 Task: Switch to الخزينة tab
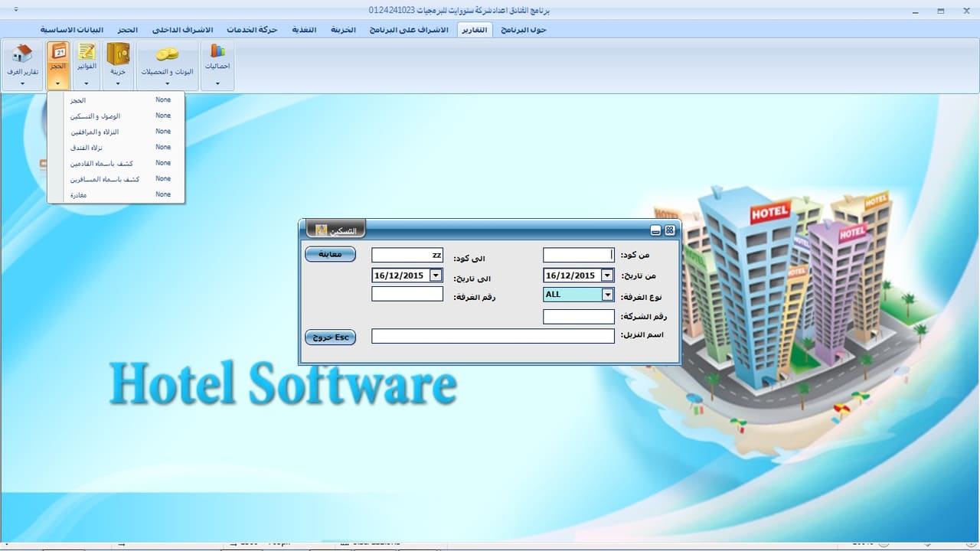pyautogui.click(x=344, y=29)
